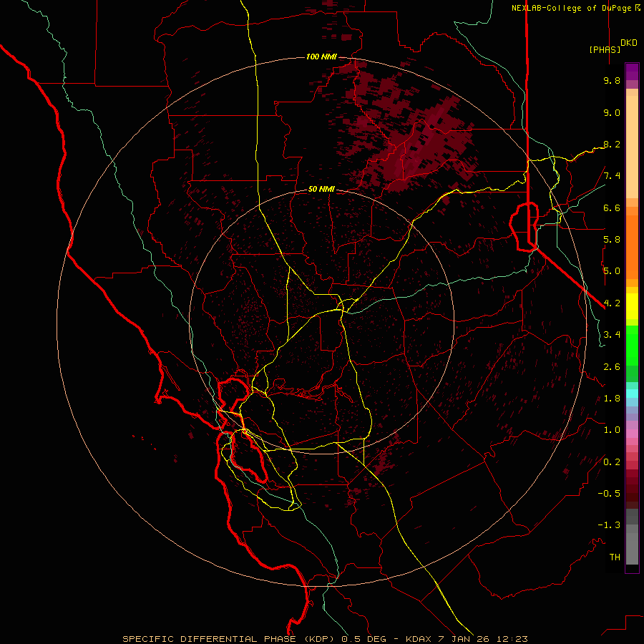The width and height of the screenshot is (644, 644).
Task: Click the pink band of the color scale
Action: [x=632, y=434]
